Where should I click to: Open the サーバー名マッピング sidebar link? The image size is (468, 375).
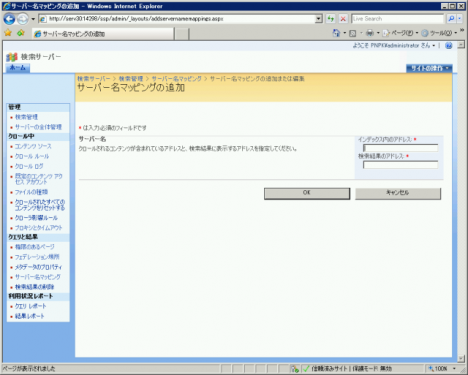tap(38, 277)
